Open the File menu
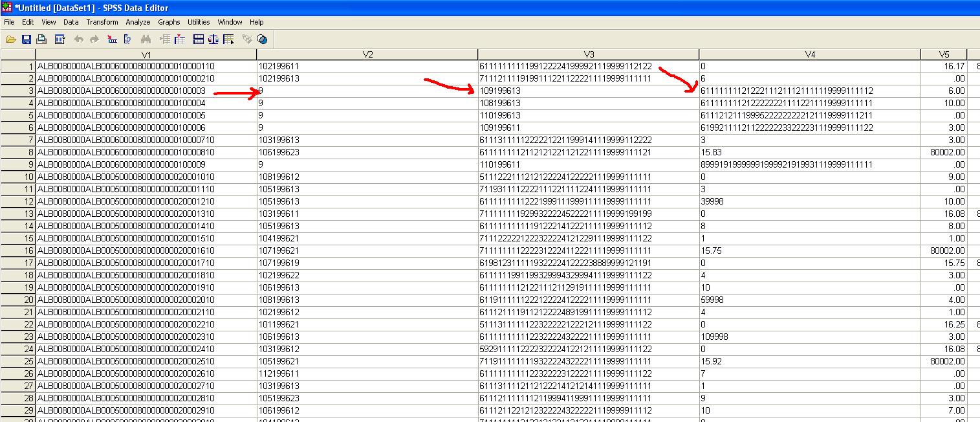 (x=9, y=22)
